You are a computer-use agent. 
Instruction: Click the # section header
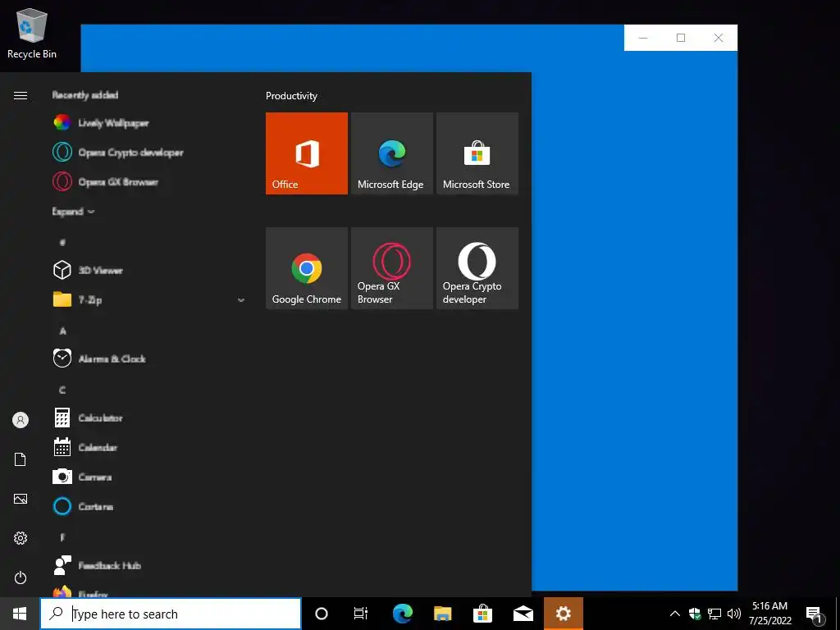click(x=62, y=242)
